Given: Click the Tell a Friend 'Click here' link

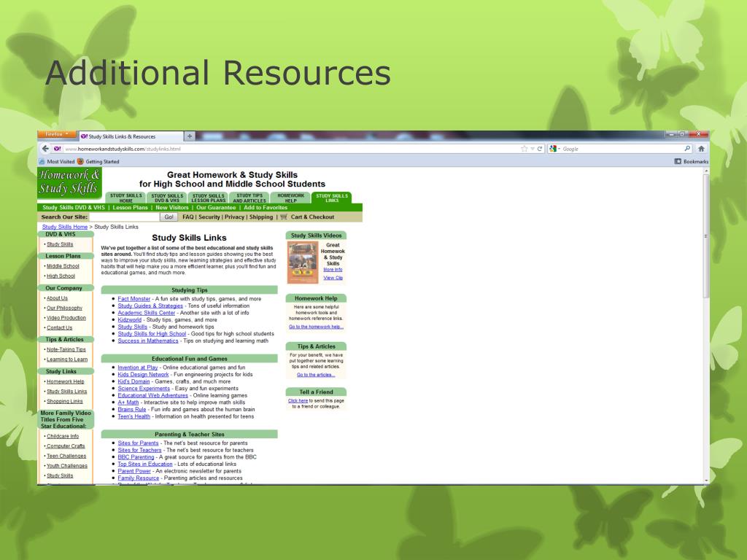Looking at the screenshot, I should [x=298, y=401].
